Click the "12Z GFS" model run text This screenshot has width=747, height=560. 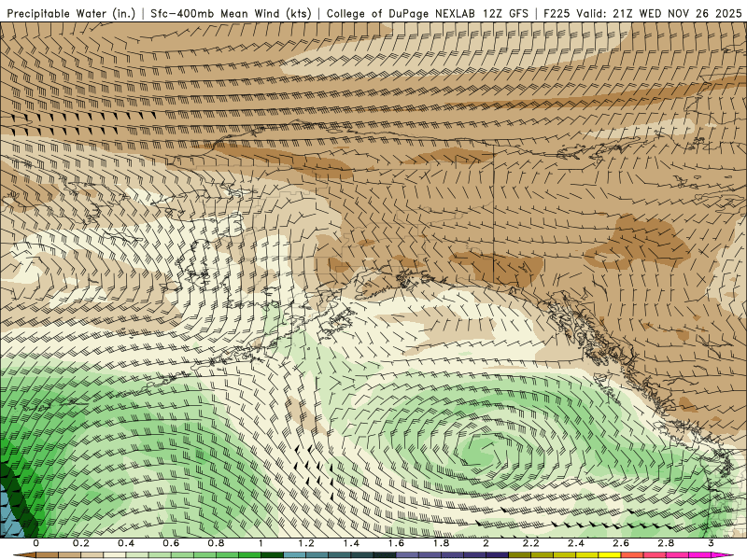(505, 14)
